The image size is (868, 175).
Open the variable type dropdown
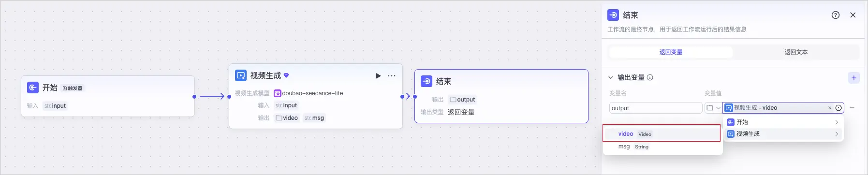coord(714,108)
